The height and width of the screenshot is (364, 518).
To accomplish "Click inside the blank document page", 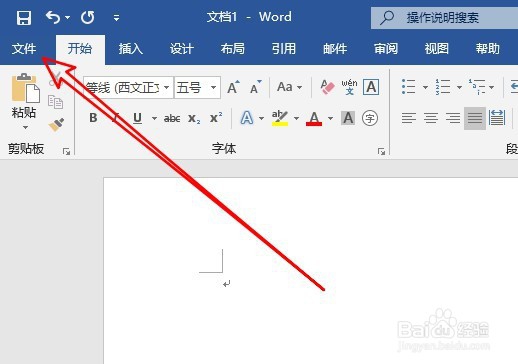I will tap(311, 271).
